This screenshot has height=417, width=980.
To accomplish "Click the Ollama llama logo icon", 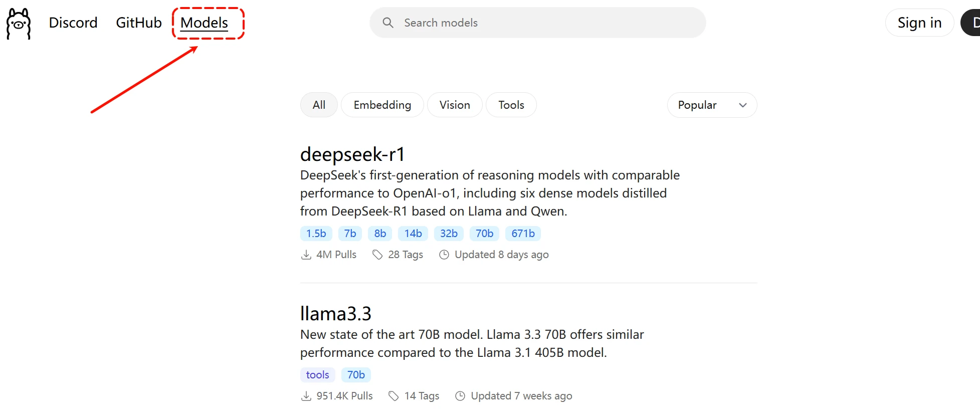I will coord(19,23).
